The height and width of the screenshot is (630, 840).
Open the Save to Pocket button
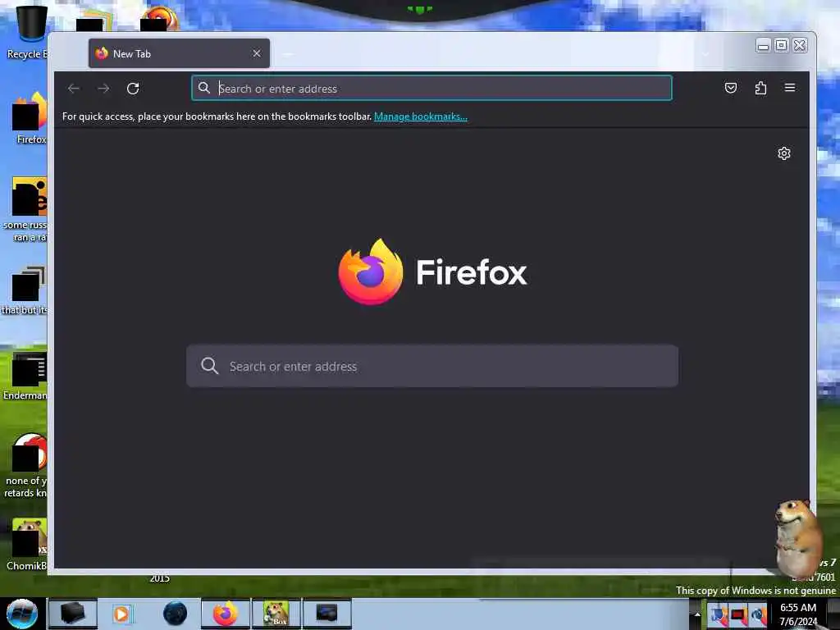tap(731, 88)
